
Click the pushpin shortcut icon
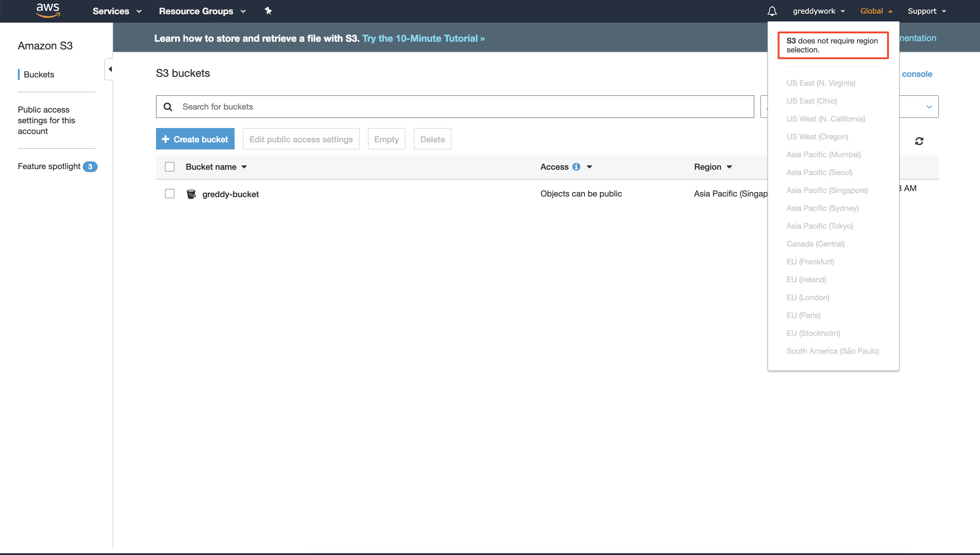268,11
